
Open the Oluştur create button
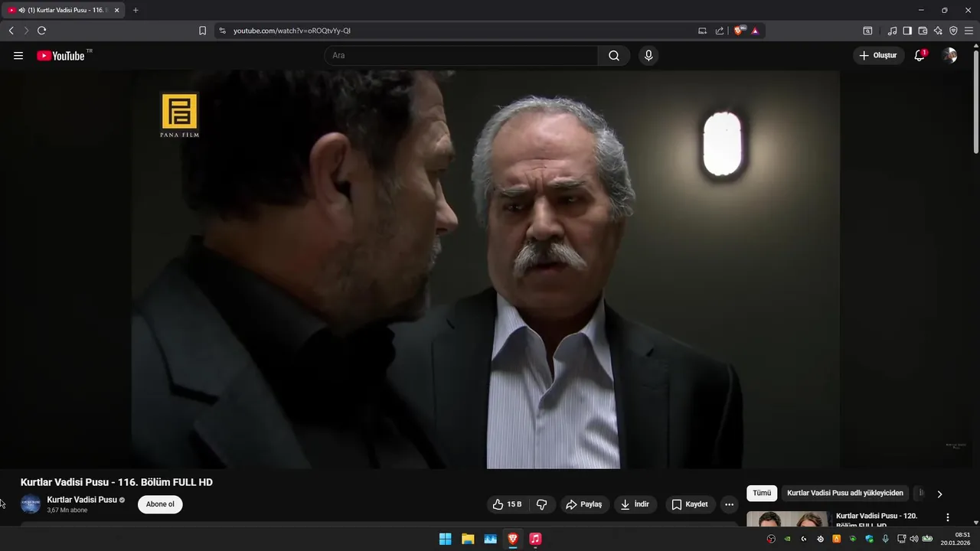tap(878, 56)
